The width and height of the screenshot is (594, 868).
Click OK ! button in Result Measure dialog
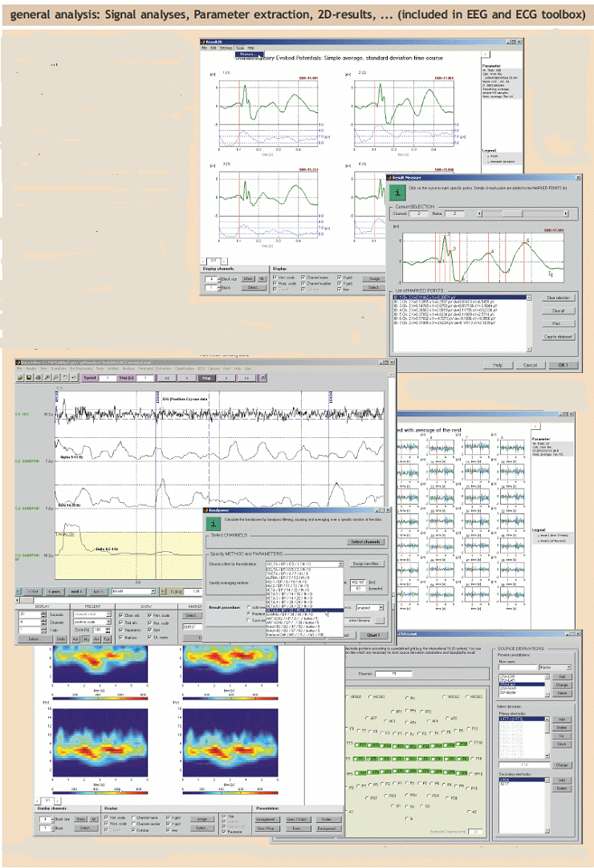coord(563,365)
